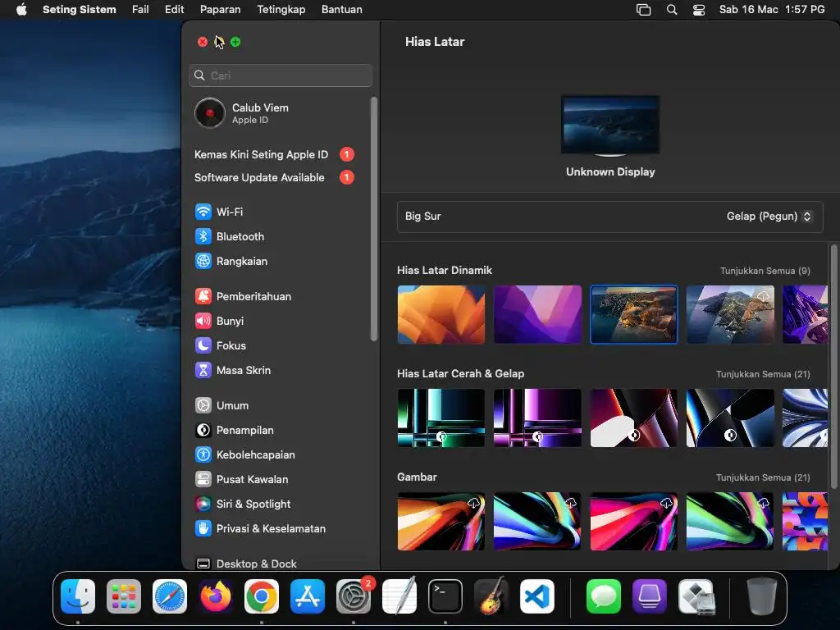Select pink-red swirl Gambar picture

click(634, 521)
